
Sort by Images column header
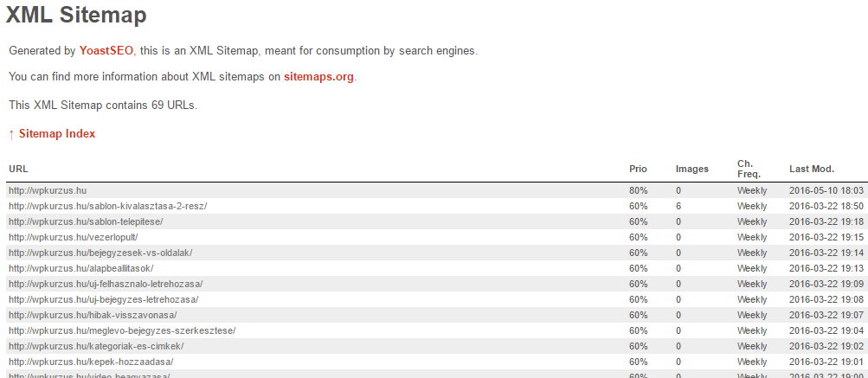click(691, 169)
